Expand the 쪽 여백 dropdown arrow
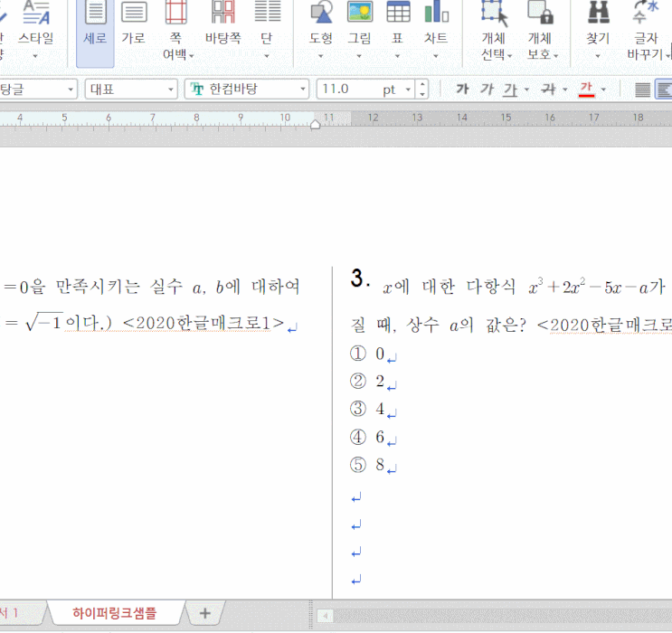The height and width of the screenshot is (633, 672). [x=192, y=56]
